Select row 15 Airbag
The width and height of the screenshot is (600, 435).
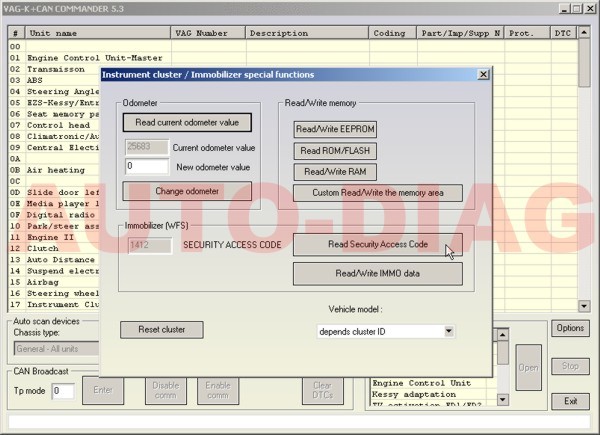click(54, 282)
